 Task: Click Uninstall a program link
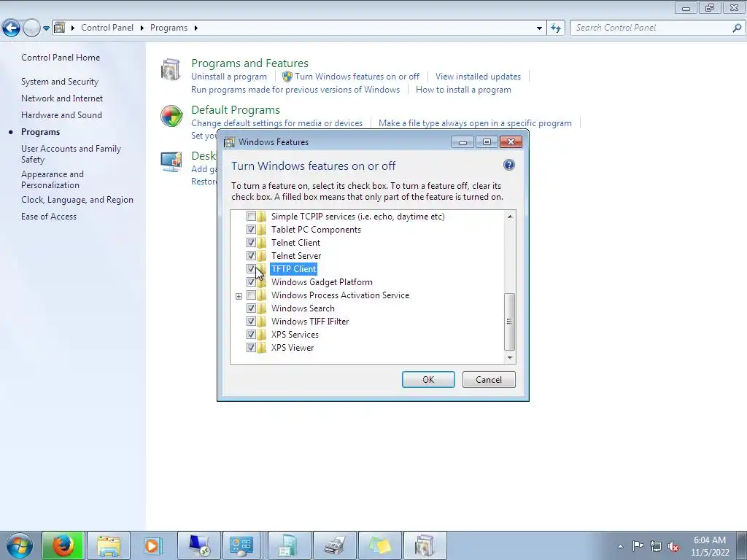click(x=229, y=76)
